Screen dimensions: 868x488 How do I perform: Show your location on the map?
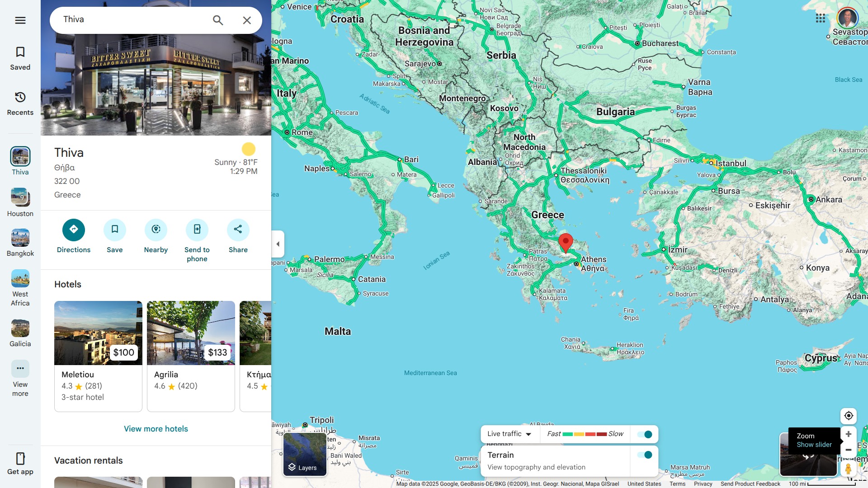point(849,416)
